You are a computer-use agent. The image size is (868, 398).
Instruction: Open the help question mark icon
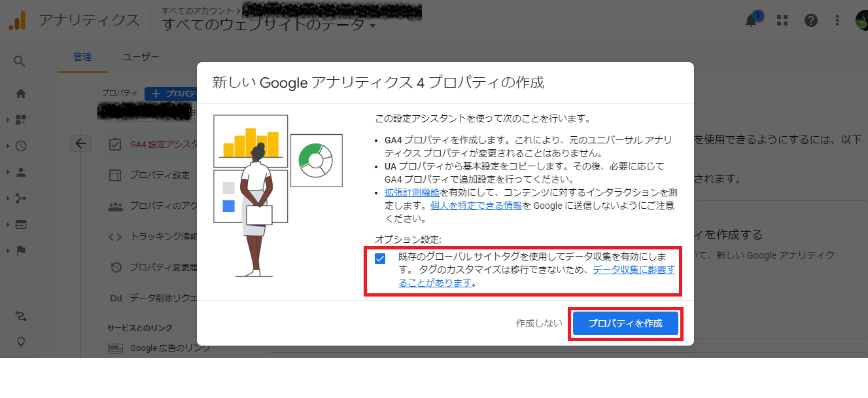(811, 21)
